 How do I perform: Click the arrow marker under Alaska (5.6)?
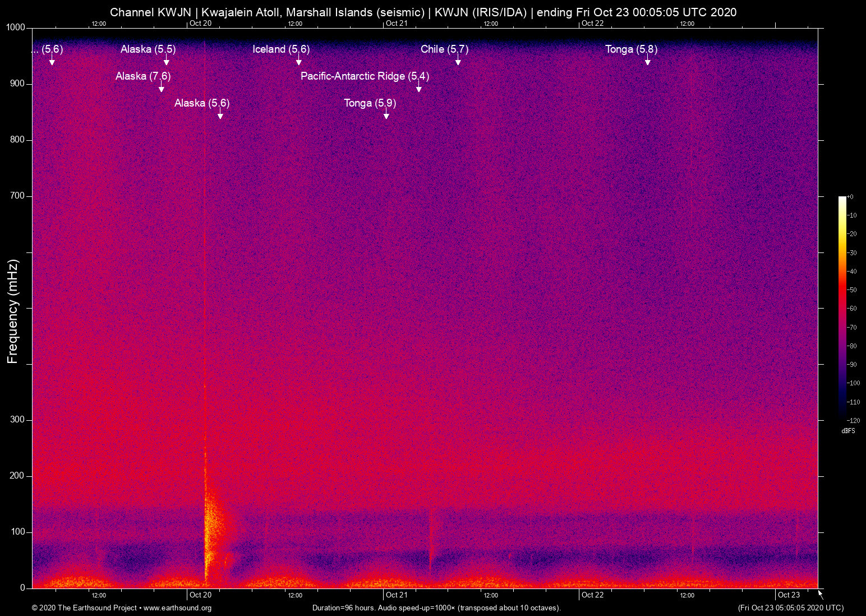tap(220, 114)
